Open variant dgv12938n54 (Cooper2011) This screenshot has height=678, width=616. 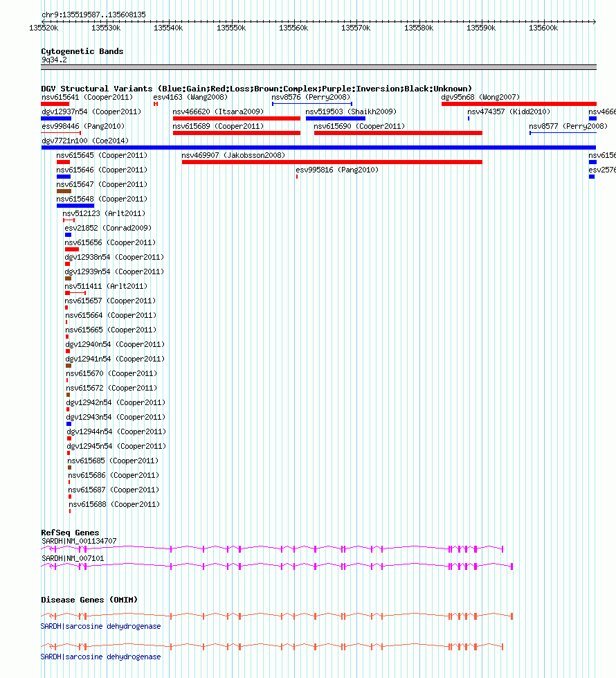[x=114, y=257]
